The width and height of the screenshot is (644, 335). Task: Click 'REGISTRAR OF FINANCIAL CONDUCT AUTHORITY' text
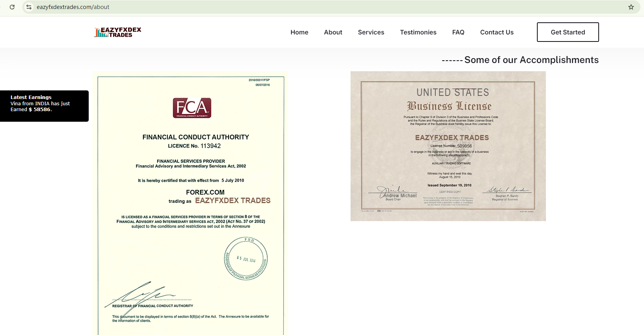click(153, 306)
